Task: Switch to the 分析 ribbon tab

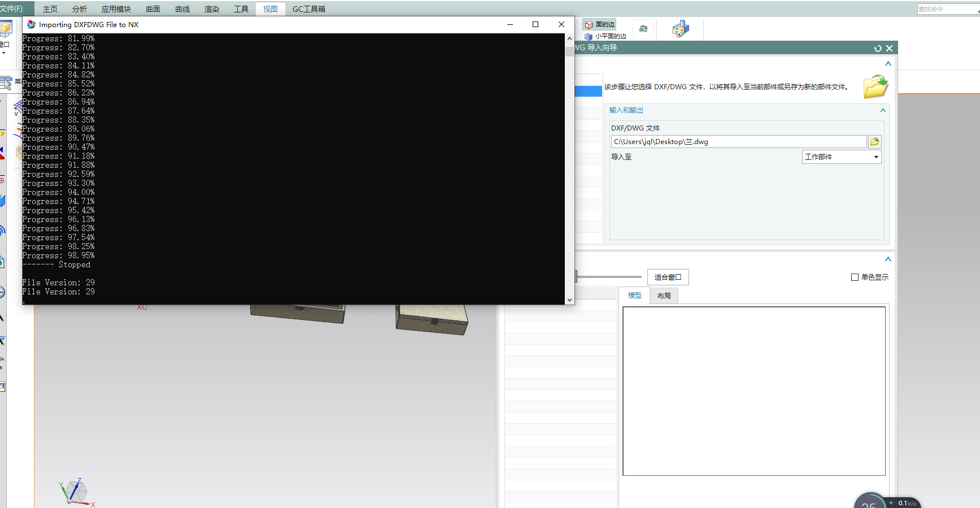Action: [x=80, y=9]
